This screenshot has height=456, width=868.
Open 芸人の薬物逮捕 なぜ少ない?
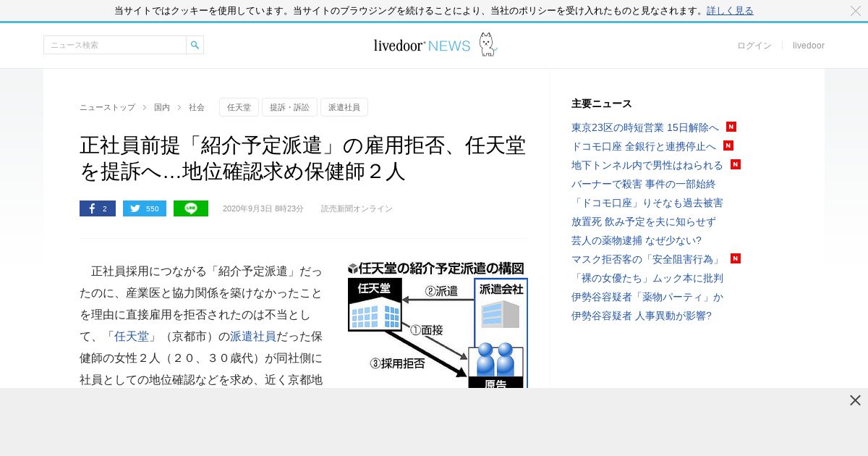(x=637, y=240)
